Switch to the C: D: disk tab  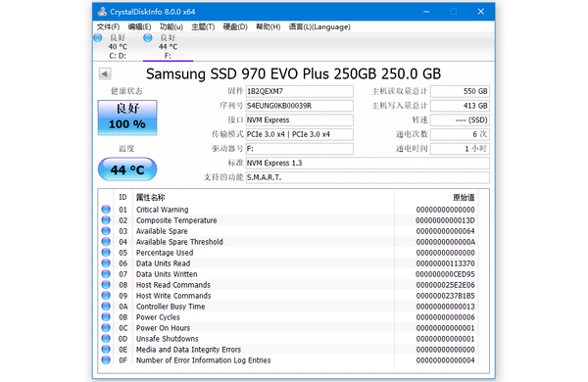pos(118,46)
